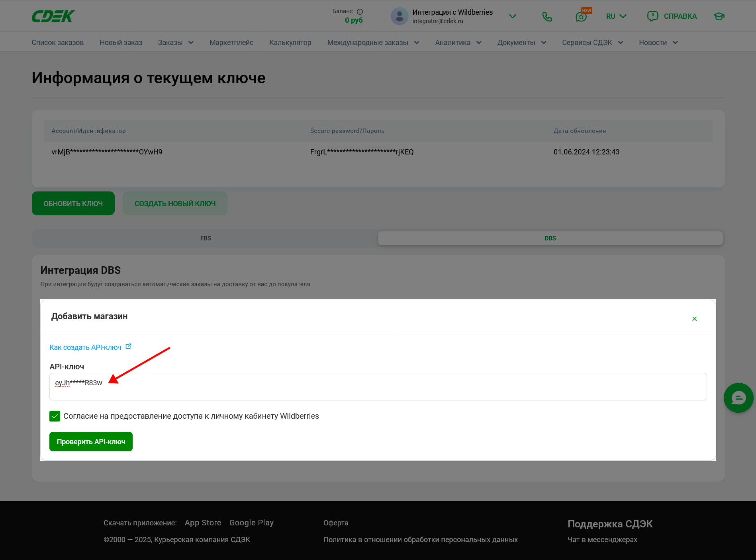Expand the Документы menu
Screen dimensions: 756x560
(521, 43)
